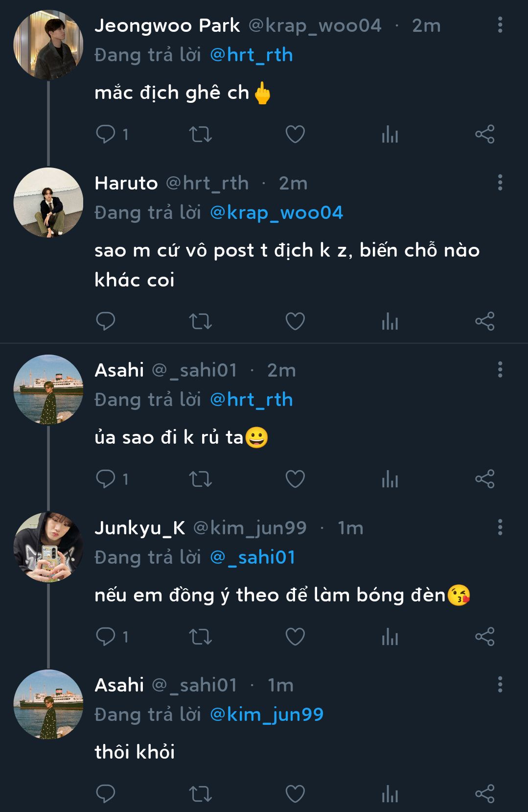Reply to Asahi's first tweet
The image size is (528, 812).
(106, 478)
